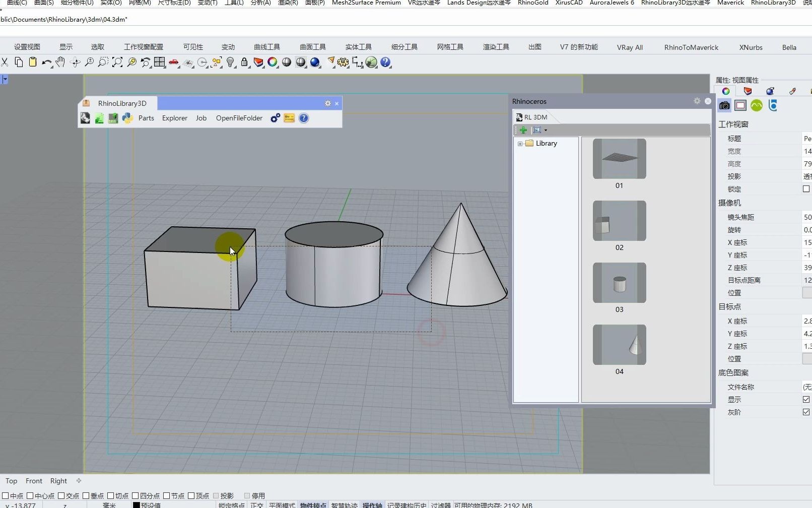The width and height of the screenshot is (812, 508).
Task: Select the Library folder in tree
Action: tap(542, 143)
